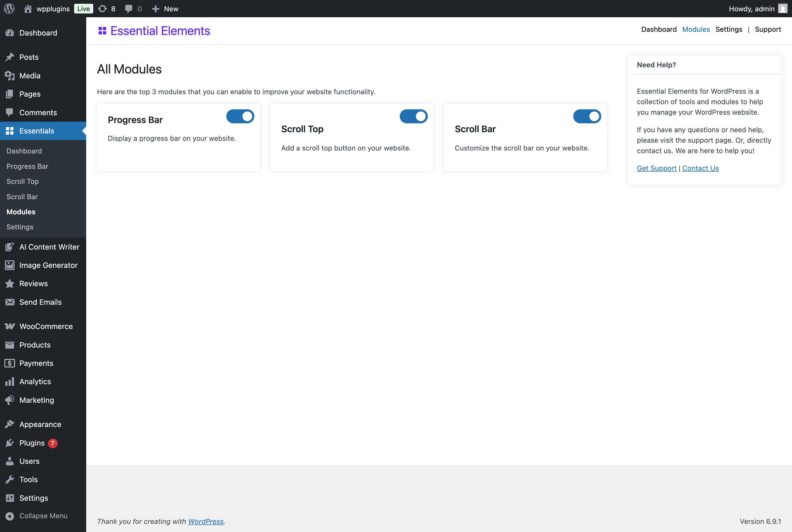
Task: Open the Contact Us link
Action: pyautogui.click(x=700, y=168)
